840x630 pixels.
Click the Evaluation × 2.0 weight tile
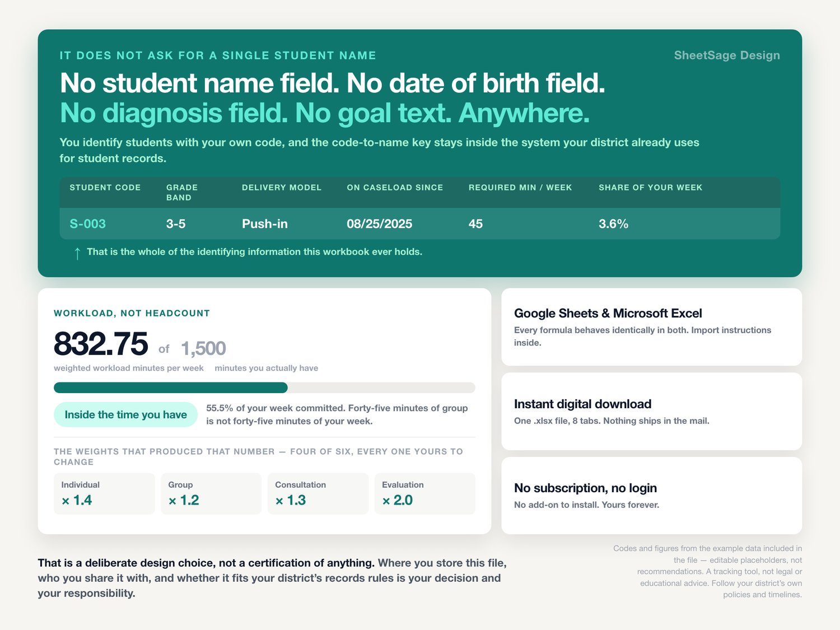tap(425, 493)
